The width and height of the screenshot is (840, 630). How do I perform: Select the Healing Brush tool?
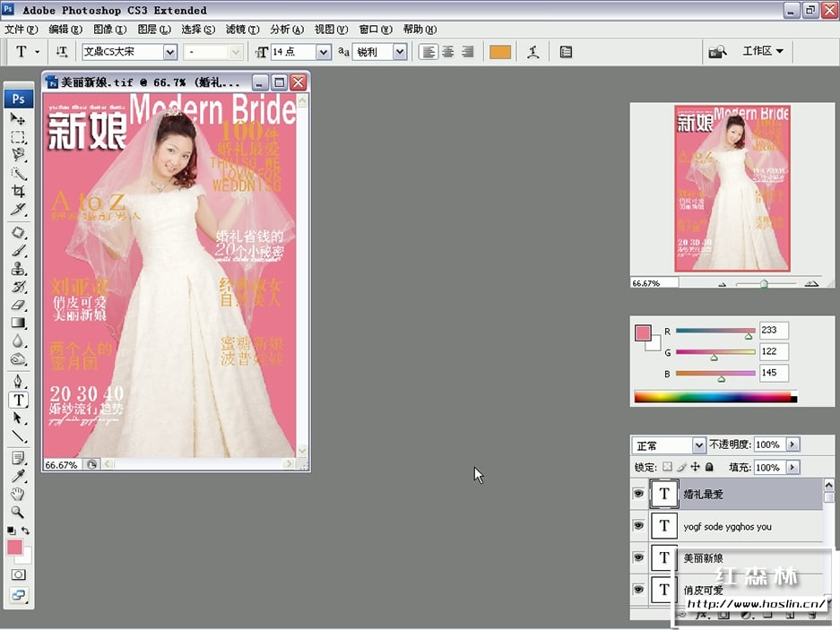click(x=18, y=232)
